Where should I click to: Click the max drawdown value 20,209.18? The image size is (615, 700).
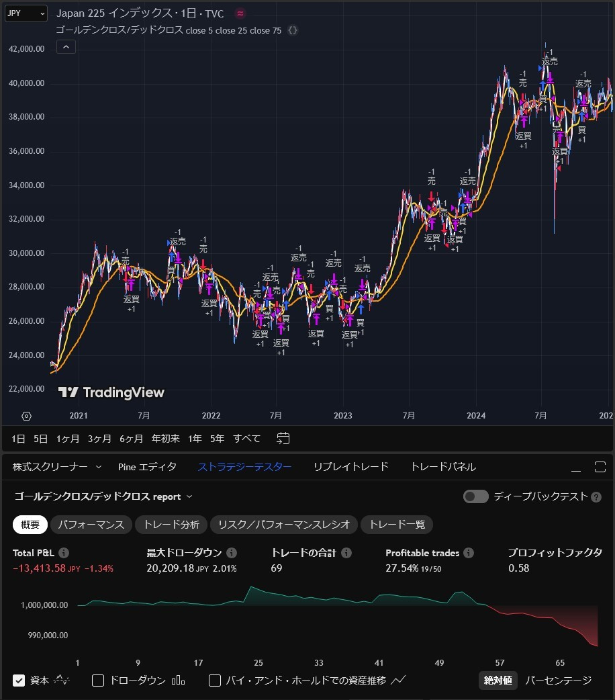point(170,568)
